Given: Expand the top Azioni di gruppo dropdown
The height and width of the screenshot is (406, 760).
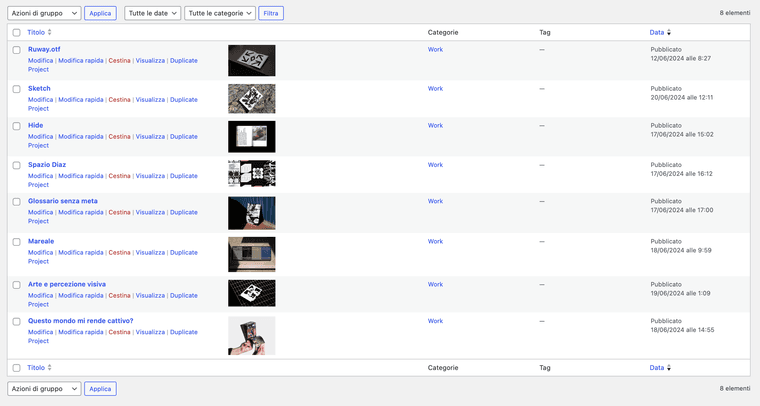Looking at the screenshot, I should pyautogui.click(x=44, y=13).
